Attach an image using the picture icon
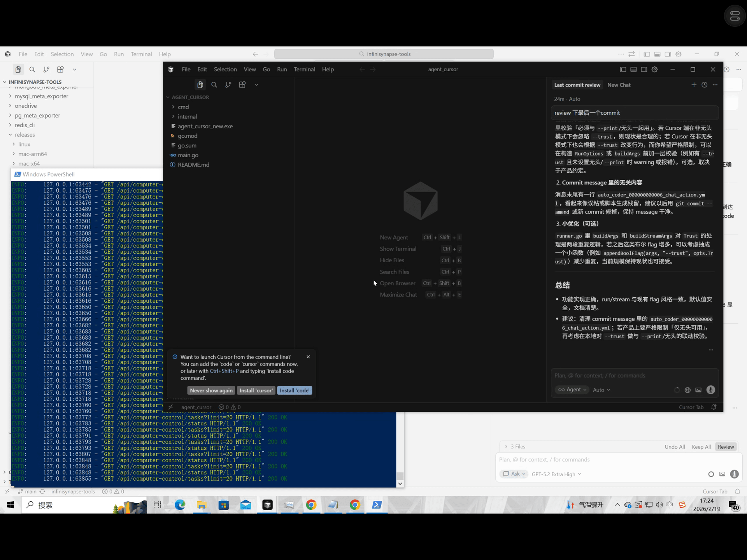This screenshot has height=560, width=747. [x=698, y=390]
